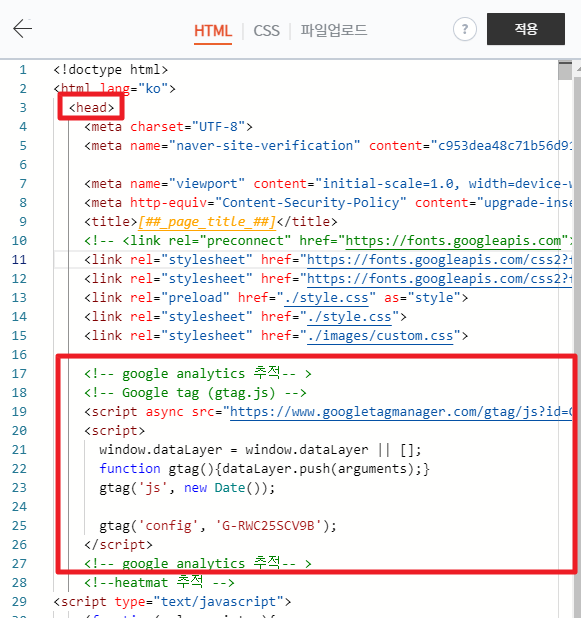Click the doctype html declaration line
This screenshot has height=618, width=581.
click(111, 70)
